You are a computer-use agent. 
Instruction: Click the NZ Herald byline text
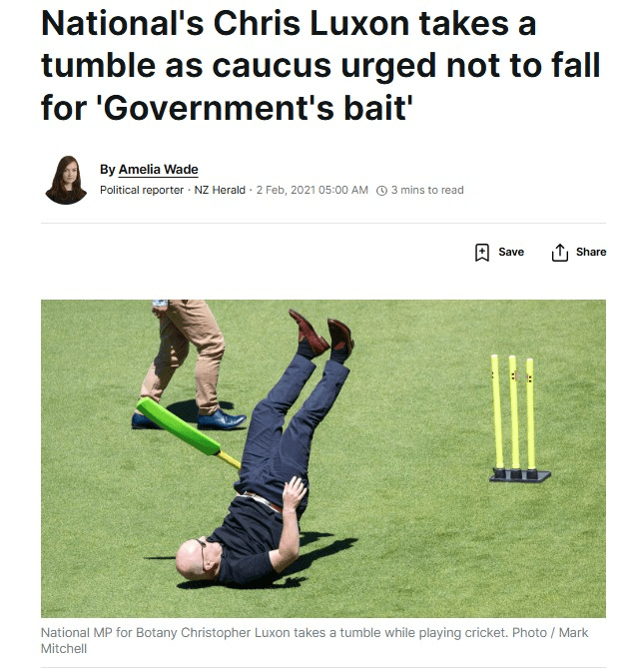(220, 190)
